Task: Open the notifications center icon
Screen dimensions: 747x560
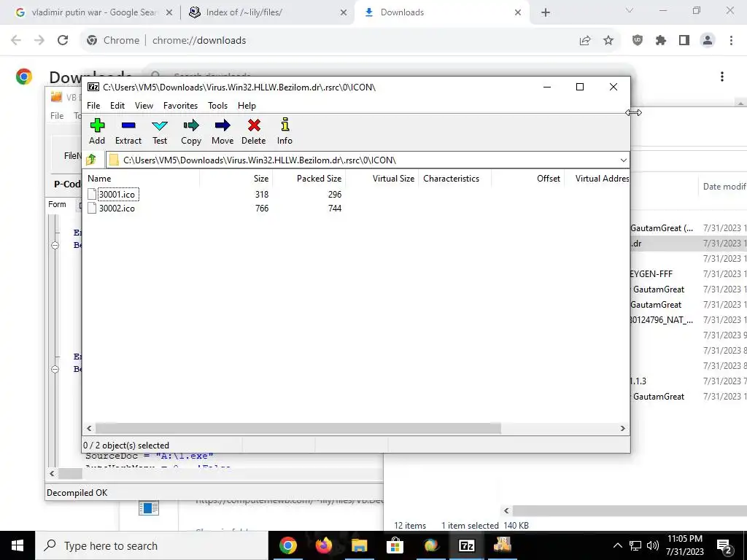Action: (x=724, y=545)
